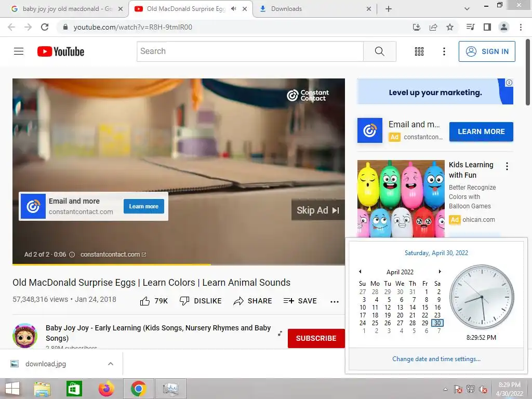Open Microsoft Store taskbar icon
The height and width of the screenshot is (399, 532).
(74, 389)
